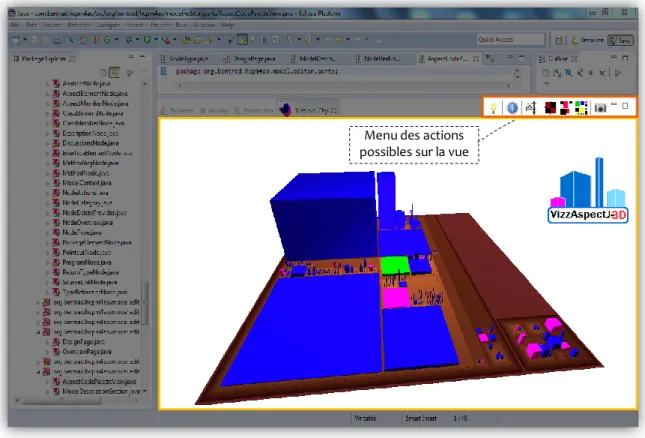Click the Package Explorer vertical scrollbar thumb
Viewport: 645px width, 438px height.
(144, 303)
